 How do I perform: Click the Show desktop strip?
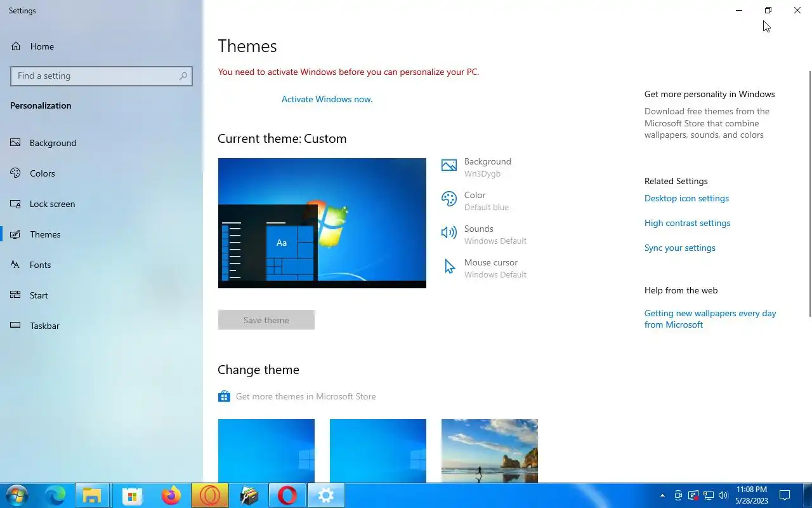[x=809, y=495]
